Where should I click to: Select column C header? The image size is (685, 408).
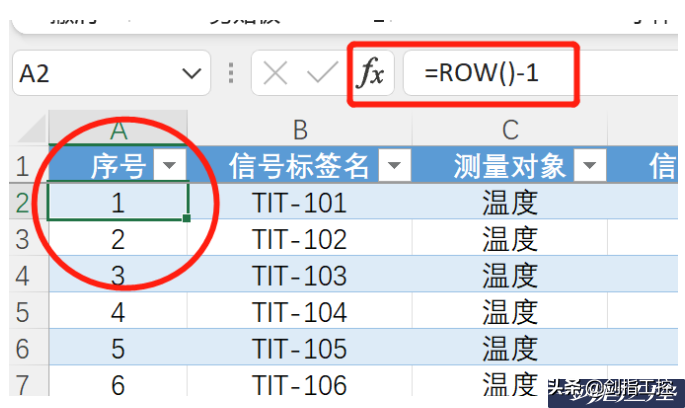pos(510,129)
